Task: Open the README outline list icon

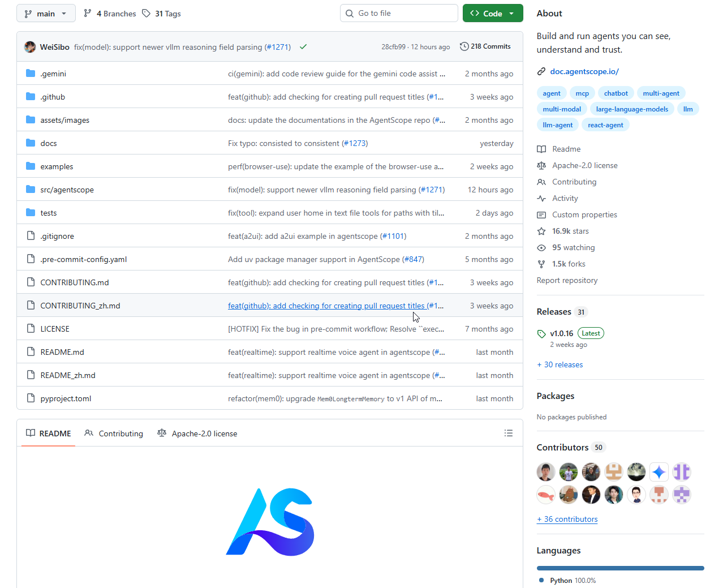Action: point(509,434)
